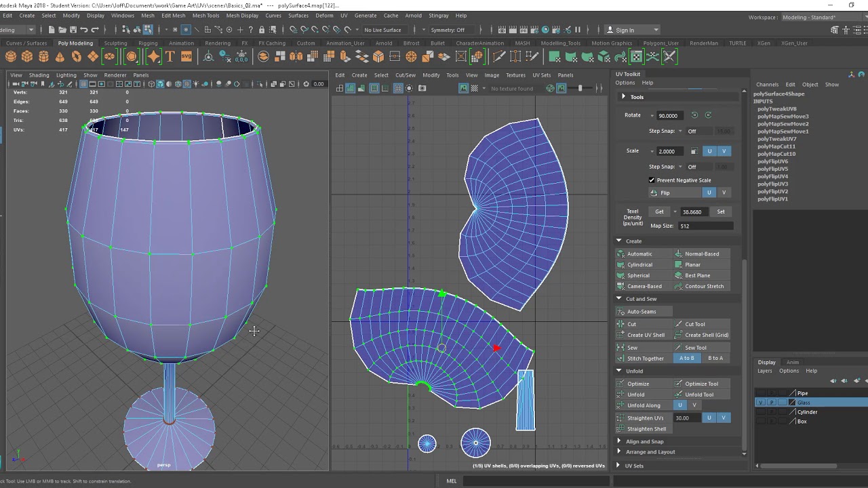This screenshot has height=488, width=868.
Task: Open UV Editor Cut/Sew menu
Action: [x=406, y=75]
